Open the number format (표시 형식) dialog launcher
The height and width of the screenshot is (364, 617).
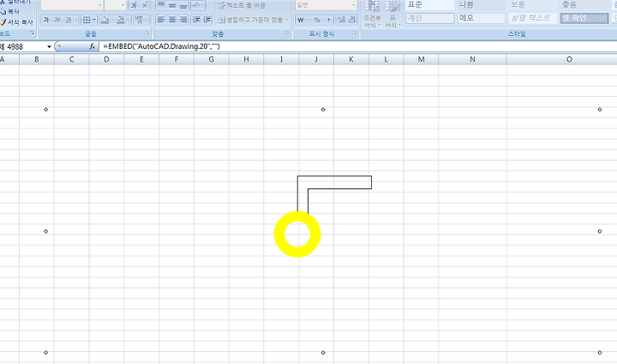pyautogui.click(x=355, y=33)
